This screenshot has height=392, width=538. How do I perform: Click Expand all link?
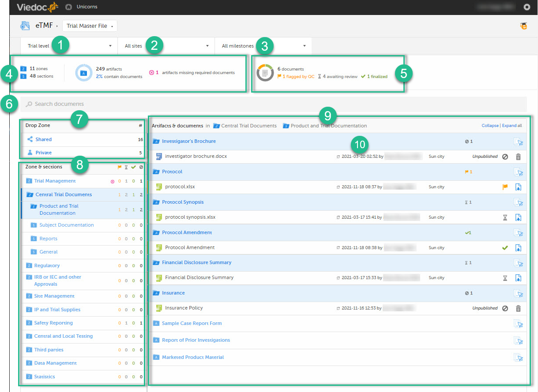[x=512, y=126]
